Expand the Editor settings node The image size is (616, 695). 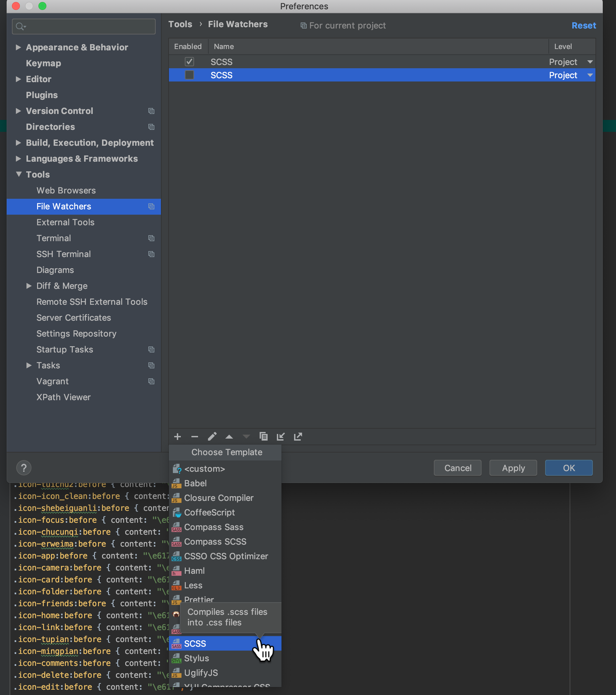click(x=18, y=79)
